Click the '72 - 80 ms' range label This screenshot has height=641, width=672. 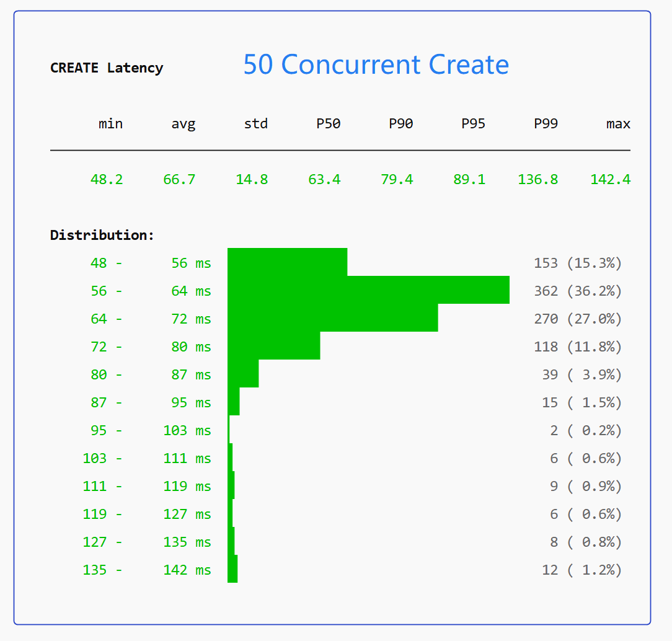(x=151, y=347)
